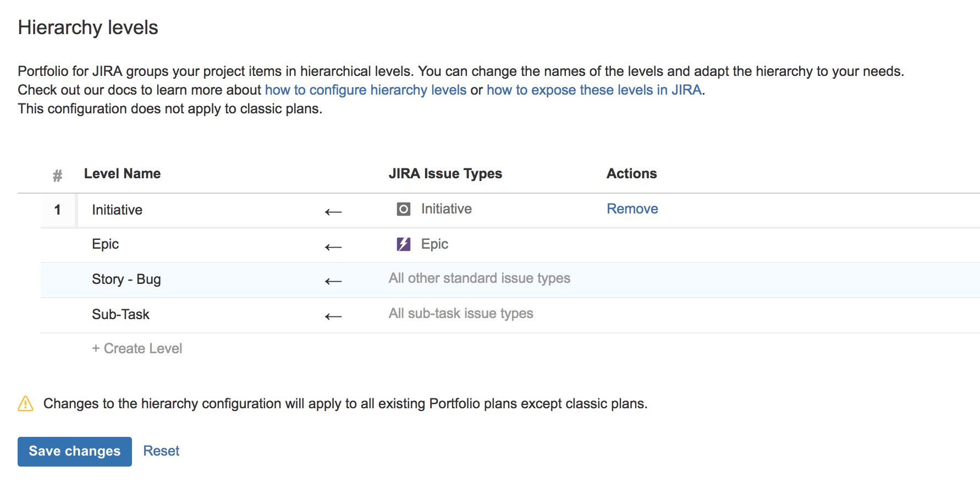The image size is (980, 504).
Task: Click the arrow next to Initiative level
Action: tap(333, 211)
